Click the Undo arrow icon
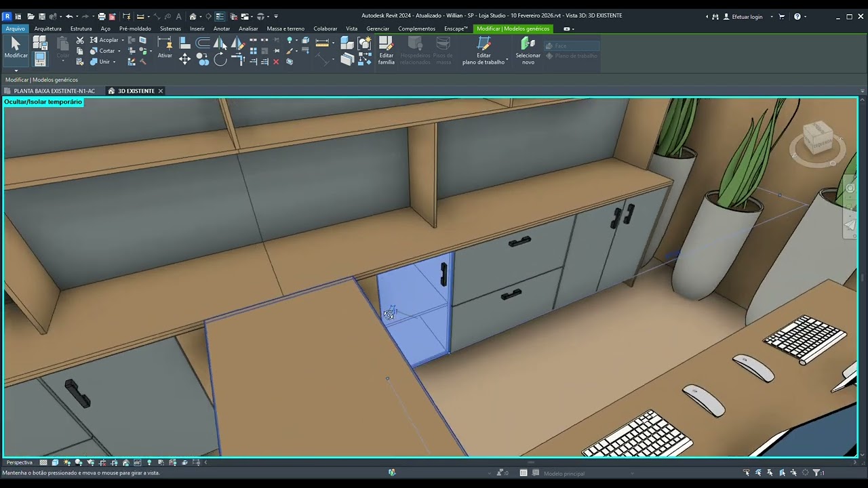This screenshot has width=868, height=488. pos(69,16)
